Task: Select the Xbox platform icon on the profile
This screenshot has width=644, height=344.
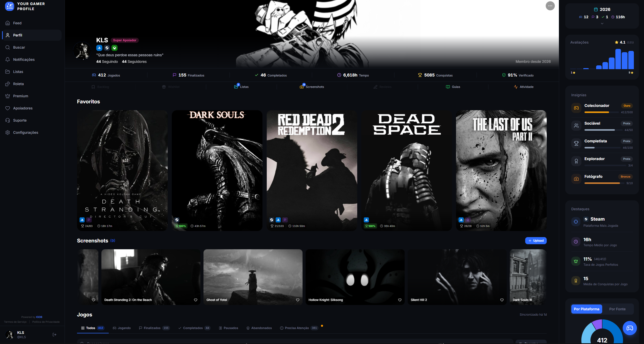Action: (115, 48)
